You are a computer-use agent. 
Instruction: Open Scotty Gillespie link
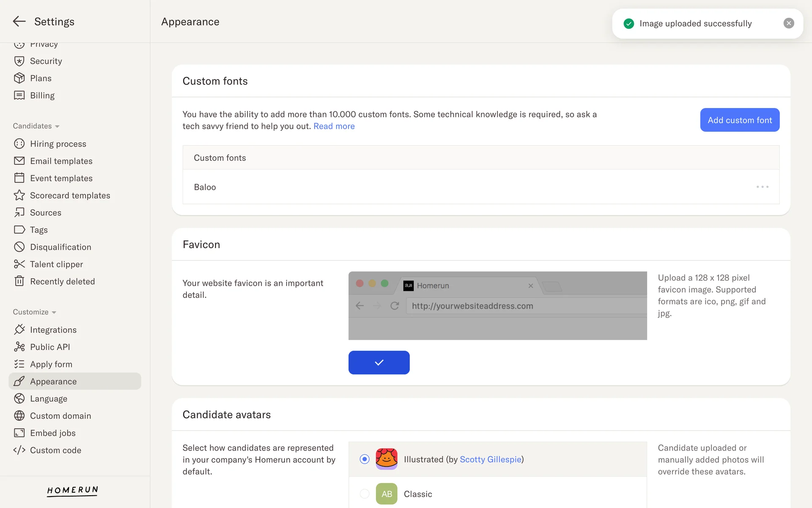click(x=490, y=459)
